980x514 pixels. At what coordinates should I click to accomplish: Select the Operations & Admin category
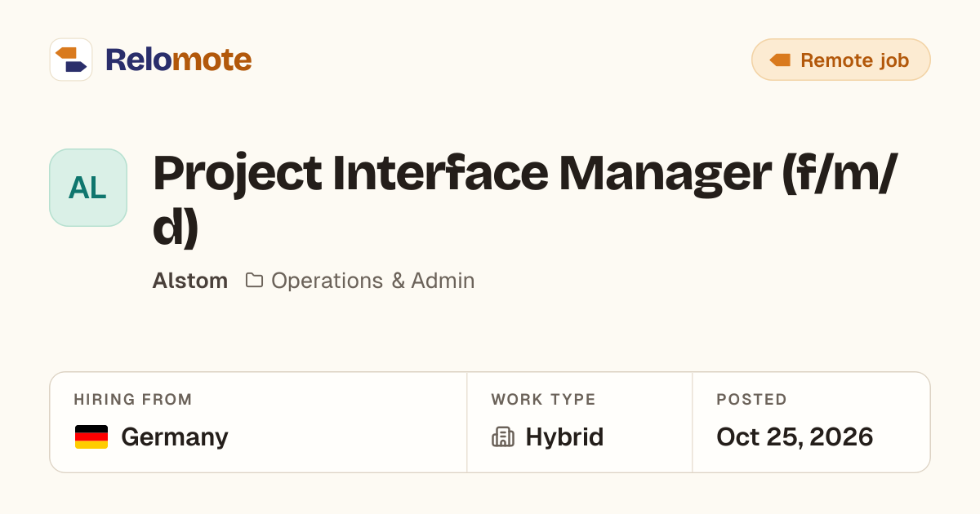[372, 281]
